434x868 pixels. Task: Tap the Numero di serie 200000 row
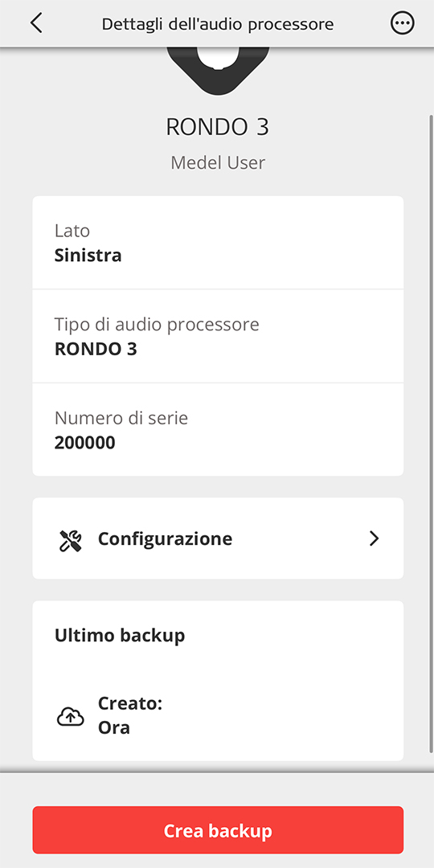click(x=218, y=429)
